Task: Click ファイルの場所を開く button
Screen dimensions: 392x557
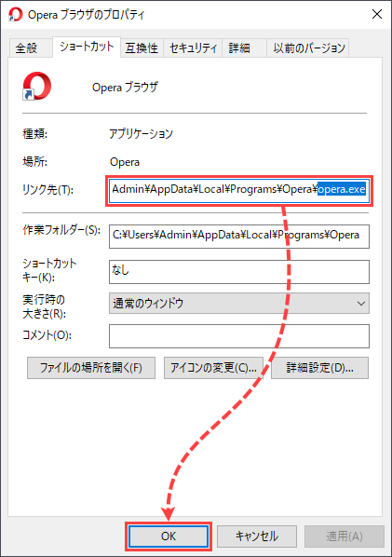Action: pos(91,368)
